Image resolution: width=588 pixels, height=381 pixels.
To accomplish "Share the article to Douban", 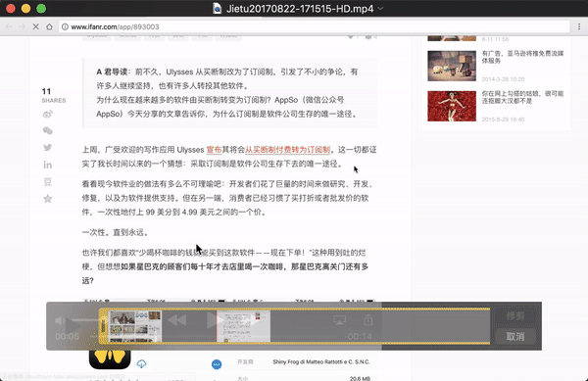I will click(48, 182).
